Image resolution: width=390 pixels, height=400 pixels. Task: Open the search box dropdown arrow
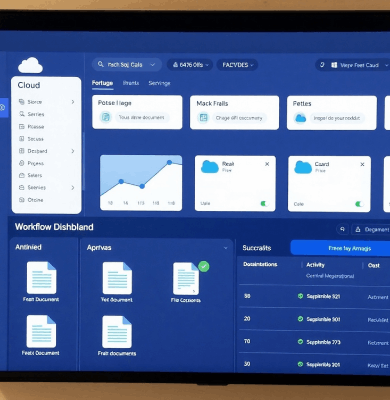[153, 65]
